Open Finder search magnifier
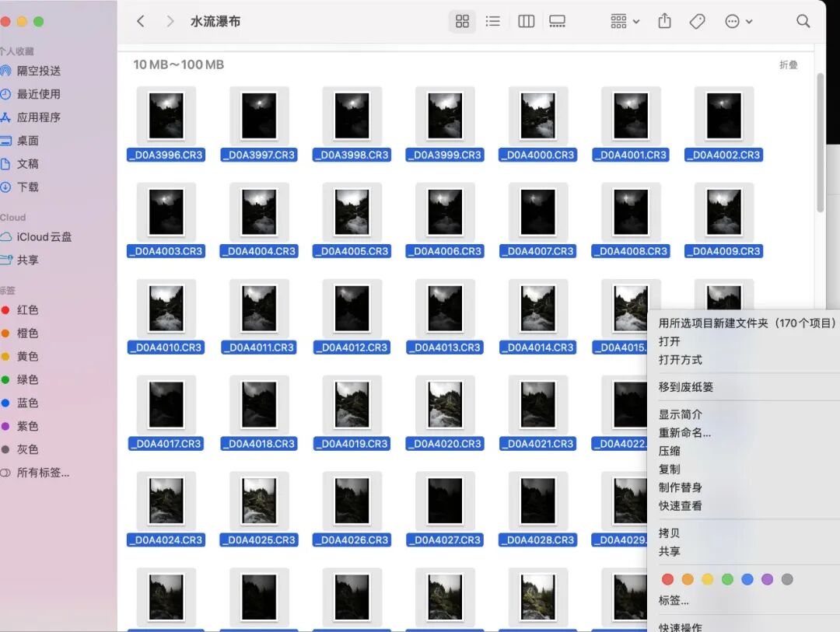The image size is (840, 632). 803,22
